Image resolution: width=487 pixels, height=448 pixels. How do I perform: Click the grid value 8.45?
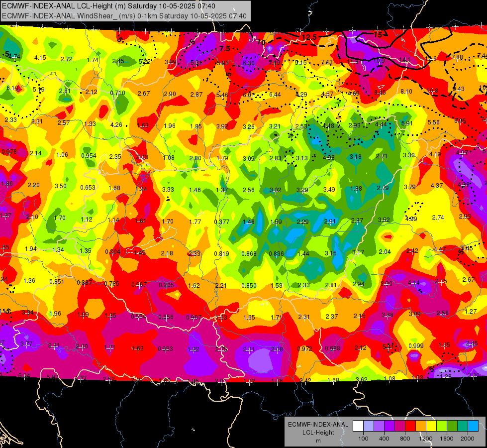[x=380, y=92]
